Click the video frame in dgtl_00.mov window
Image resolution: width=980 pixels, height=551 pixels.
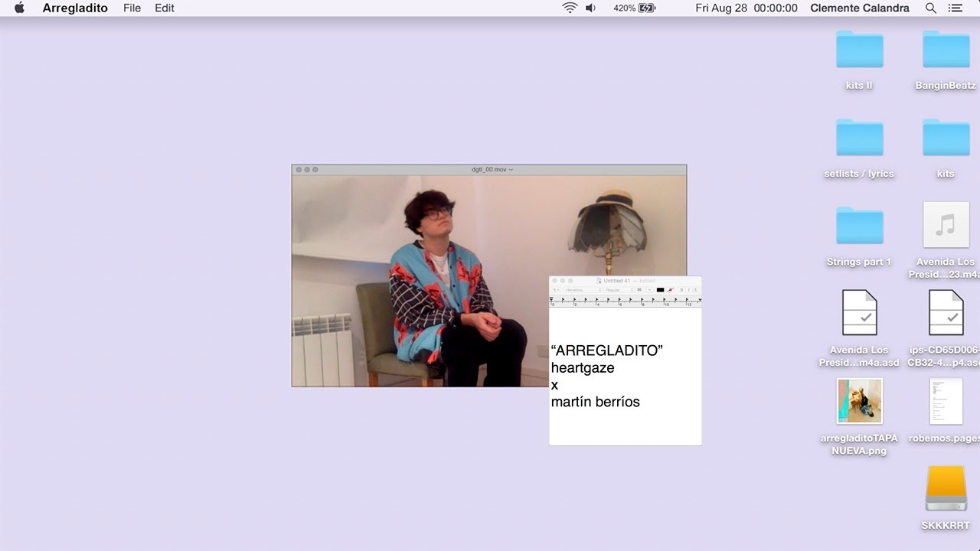click(488, 280)
